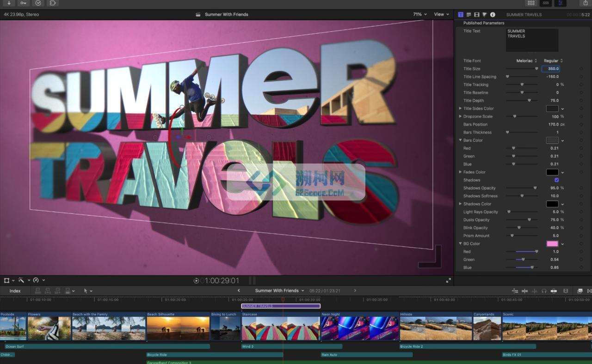This screenshot has width=592, height=364.
Task: Expand the Shadows Color parameter
Action: click(460, 204)
